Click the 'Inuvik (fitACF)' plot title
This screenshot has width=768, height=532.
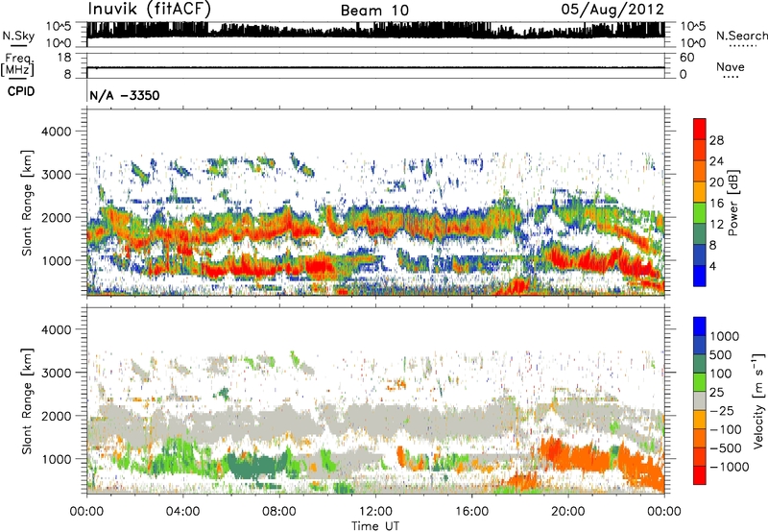click(x=150, y=9)
